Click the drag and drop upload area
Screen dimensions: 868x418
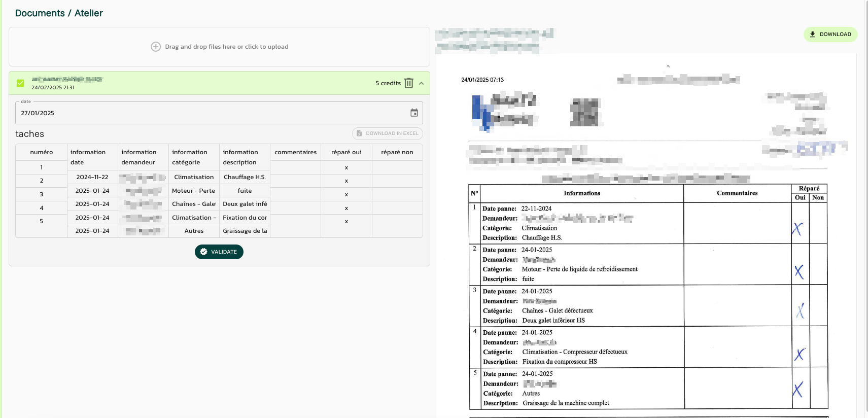click(x=219, y=47)
